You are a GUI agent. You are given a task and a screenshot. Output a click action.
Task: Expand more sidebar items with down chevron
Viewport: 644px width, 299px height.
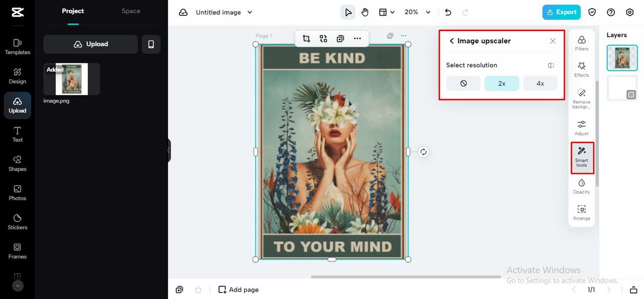tap(18, 286)
